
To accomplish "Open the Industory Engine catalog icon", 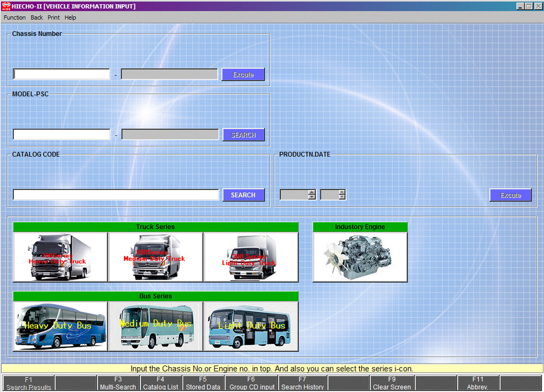I will [x=360, y=257].
